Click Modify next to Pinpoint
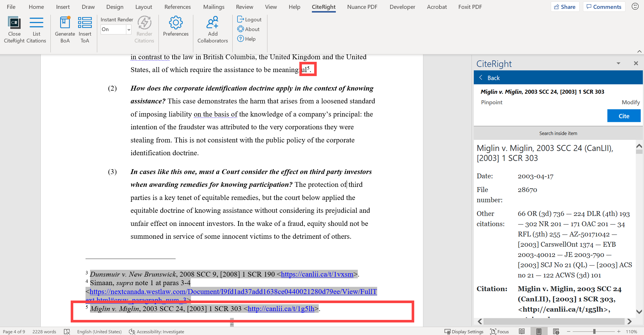The height and width of the screenshot is (335, 644). [631, 102]
